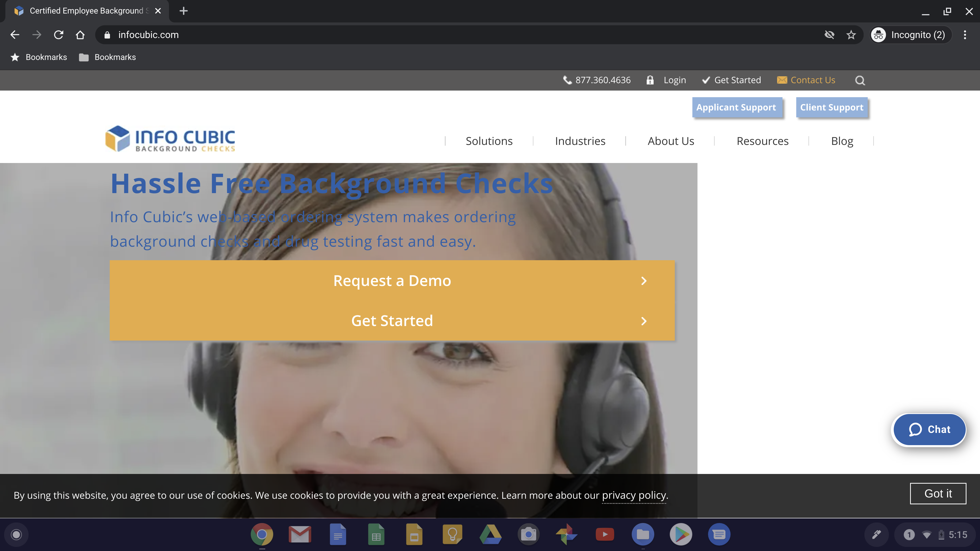Open the notification count badge
This screenshot has height=551, width=980.
pos(909,535)
